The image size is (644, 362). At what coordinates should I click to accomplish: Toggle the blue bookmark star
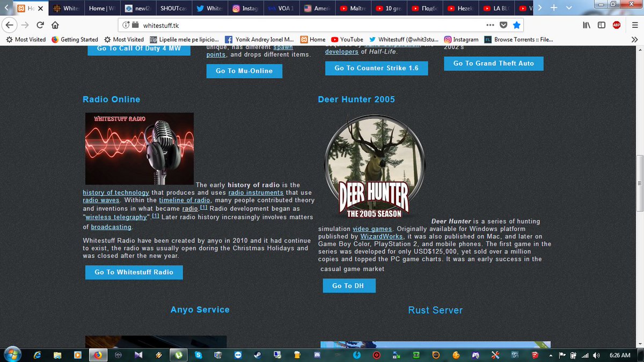click(516, 25)
